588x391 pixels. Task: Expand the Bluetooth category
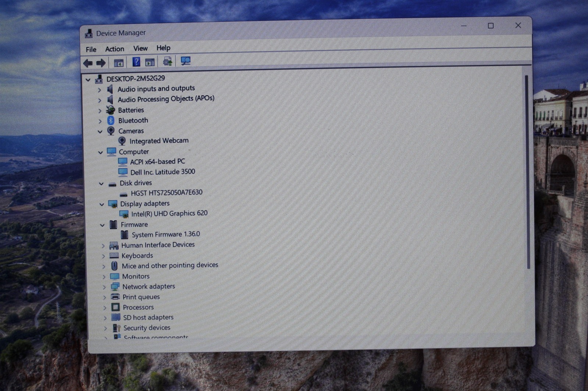[x=100, y=121]
